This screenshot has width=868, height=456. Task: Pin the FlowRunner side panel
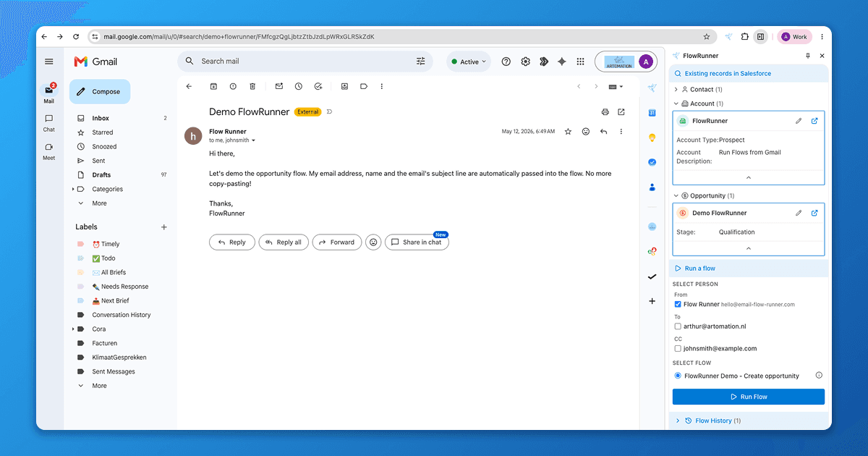tap(808, 56)
